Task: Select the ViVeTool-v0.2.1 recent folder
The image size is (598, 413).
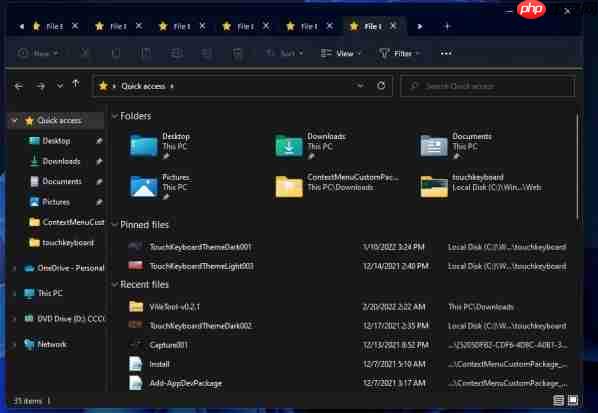Action: (x=347, y=307)
